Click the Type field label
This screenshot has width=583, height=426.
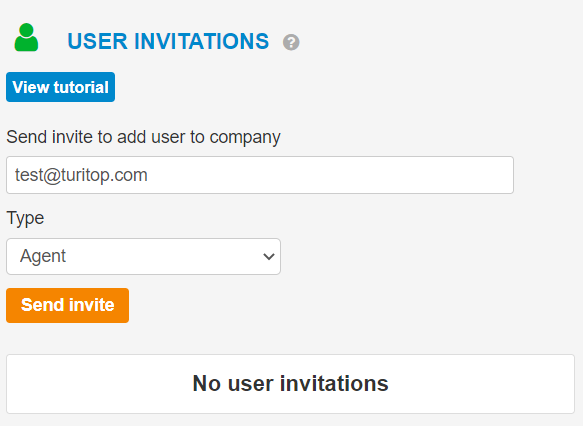click(x=25, y=218)
